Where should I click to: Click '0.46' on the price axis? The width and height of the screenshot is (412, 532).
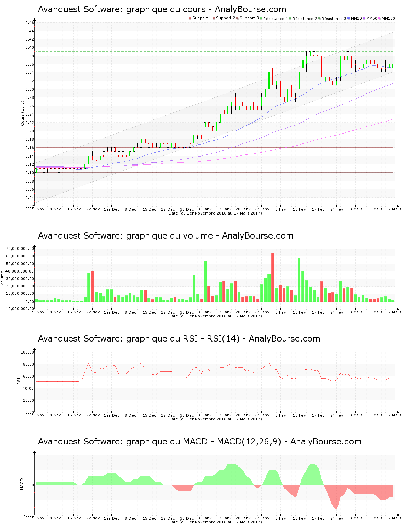(30, 23)
